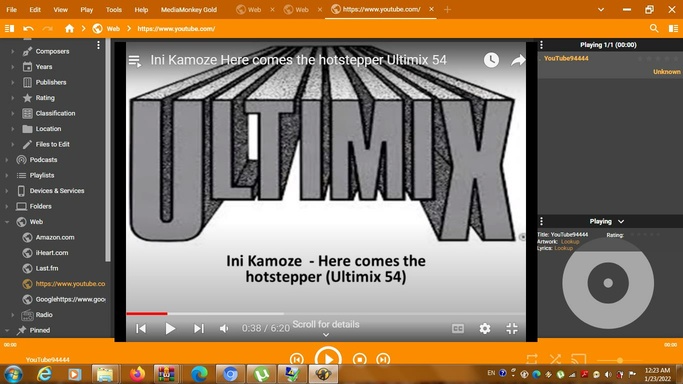Stop playback in MediaMonkey player
Viewport: 683px width, 384px height.
(x=359, y=360)
